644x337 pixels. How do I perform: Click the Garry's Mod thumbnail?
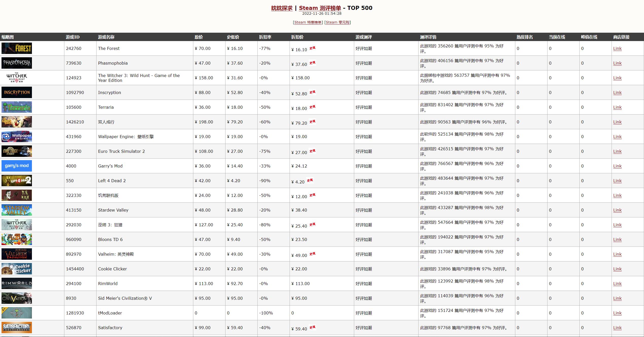pyautogui.click(x=17, y=166)
